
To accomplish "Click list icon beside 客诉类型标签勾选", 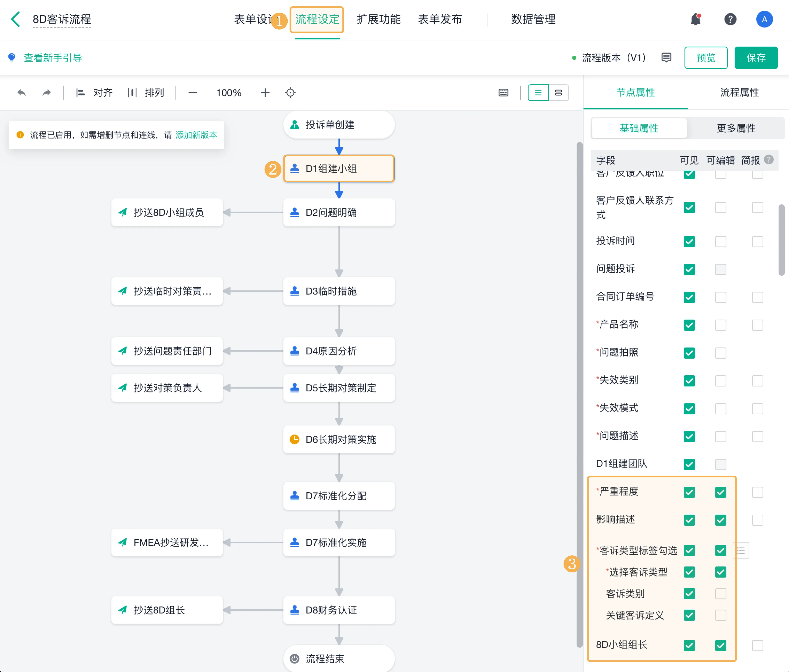I will click(x=741, y=550).
